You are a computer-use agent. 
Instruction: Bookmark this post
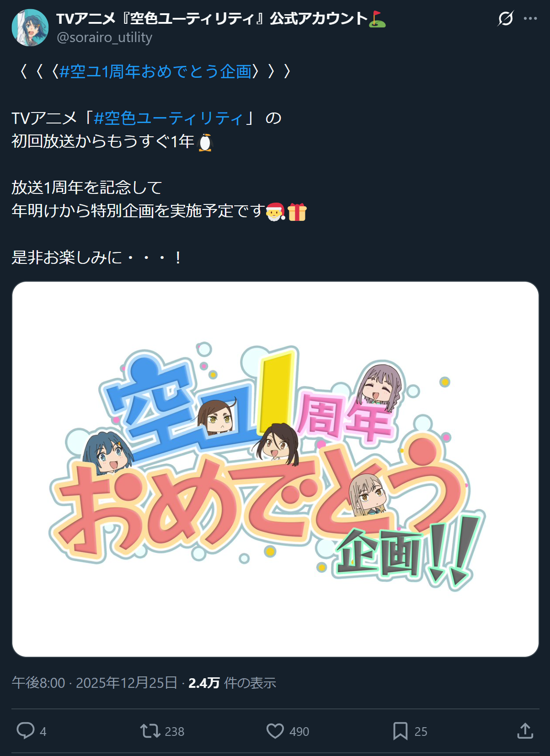coord(400,731)
